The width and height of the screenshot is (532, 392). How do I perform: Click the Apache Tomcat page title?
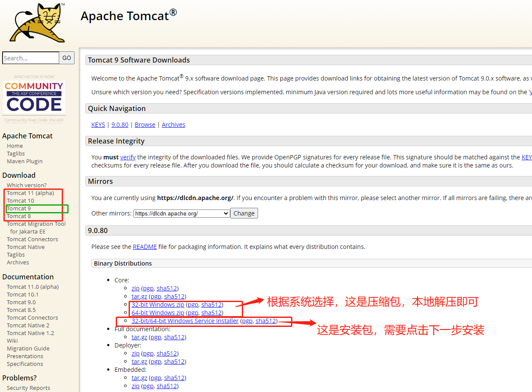click(129, 15)
